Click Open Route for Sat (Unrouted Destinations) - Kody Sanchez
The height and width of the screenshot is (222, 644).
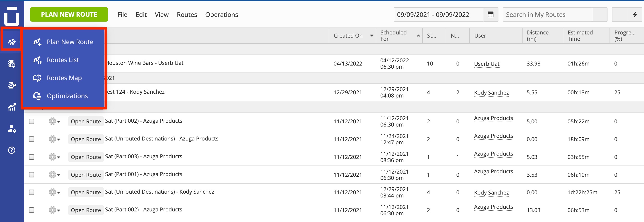tap(86, 192)
